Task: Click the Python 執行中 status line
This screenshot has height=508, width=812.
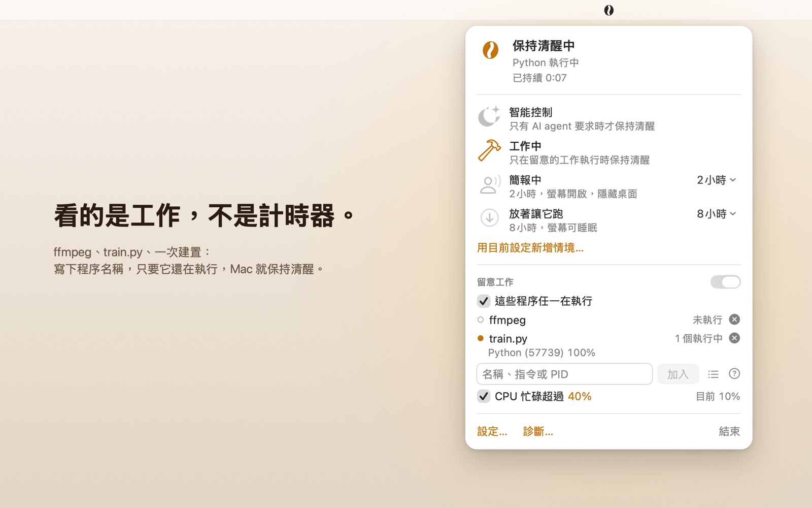Action: (x=546, y=62)
